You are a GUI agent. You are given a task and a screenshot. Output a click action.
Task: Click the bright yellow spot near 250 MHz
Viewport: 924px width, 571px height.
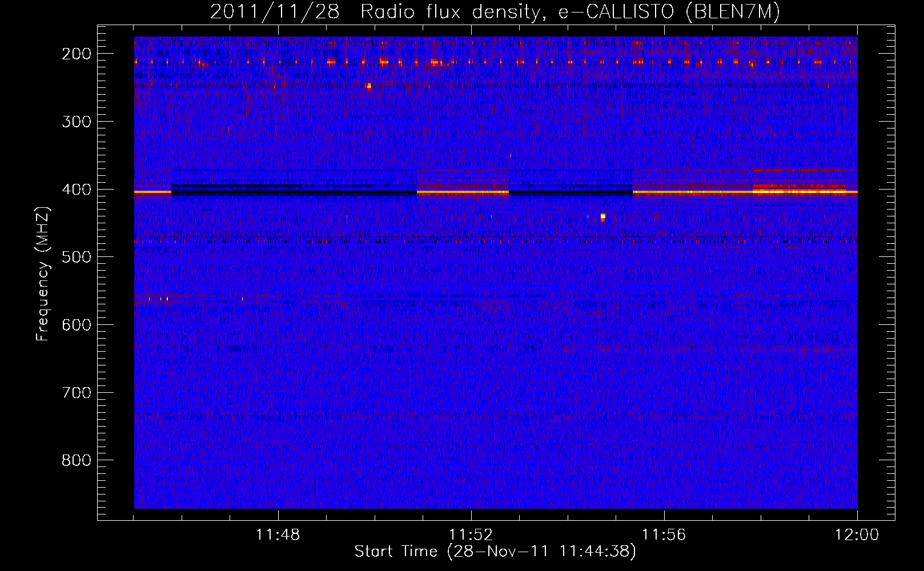368,87
